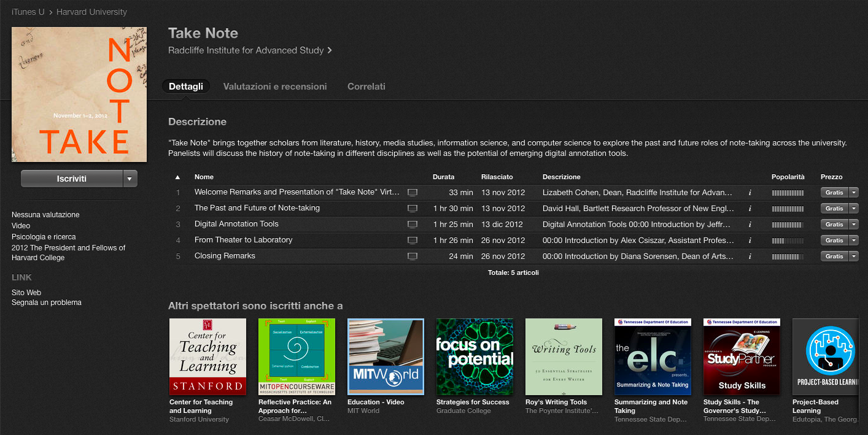Click the Take Note cover artwork
The width and height of the screenshot is (868, 435).
(x=79, y=94)
